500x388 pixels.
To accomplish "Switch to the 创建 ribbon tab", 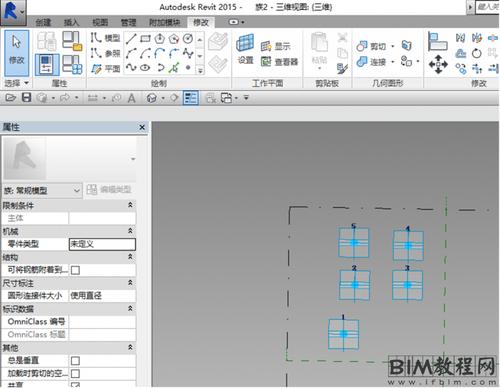I will click(43, 22).
